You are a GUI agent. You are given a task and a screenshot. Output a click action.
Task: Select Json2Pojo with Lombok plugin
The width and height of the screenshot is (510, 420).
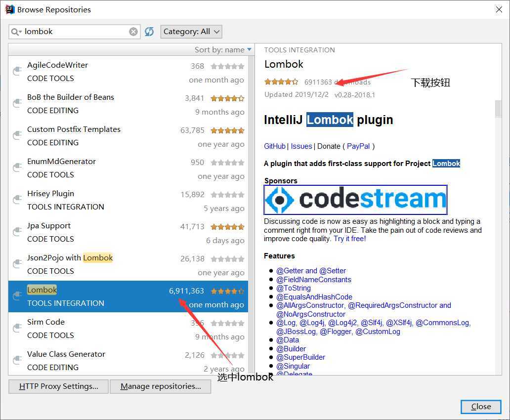128,264
